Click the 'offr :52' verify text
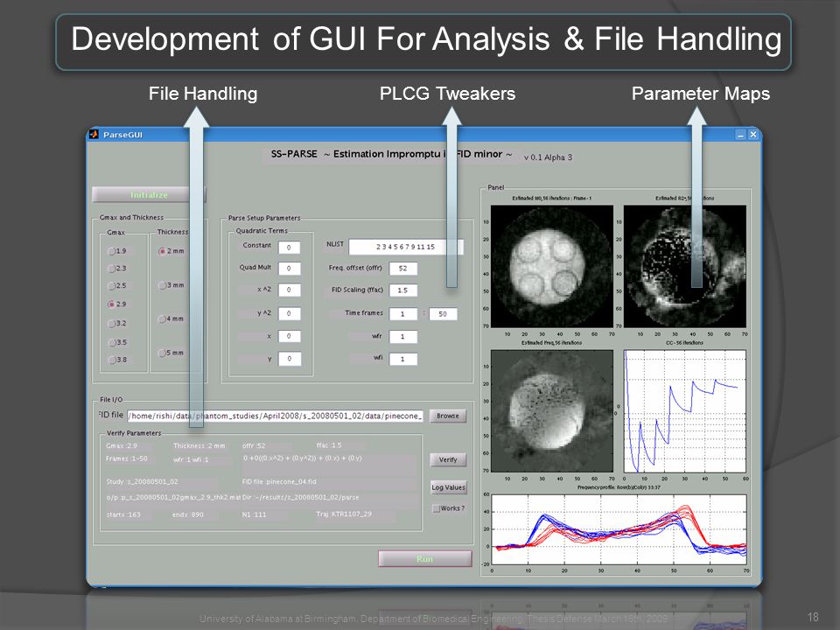The image size is (840, 630). coord(254,445)
